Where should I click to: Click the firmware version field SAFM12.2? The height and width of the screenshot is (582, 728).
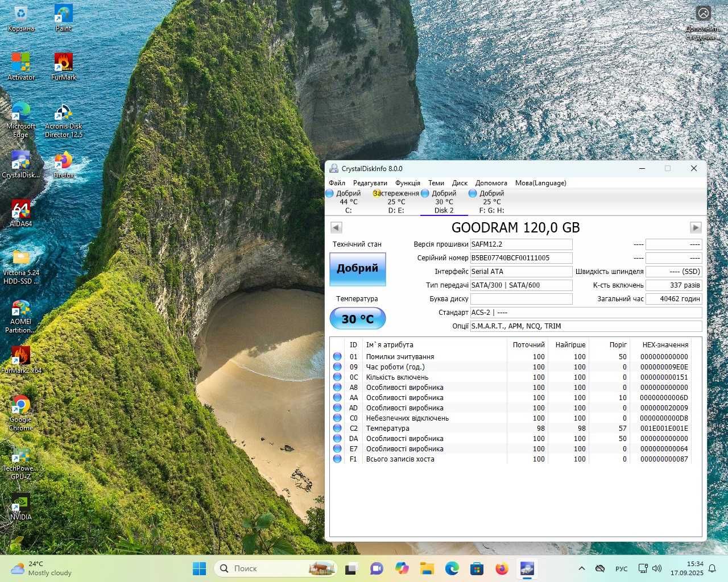(x=521, y=244)
